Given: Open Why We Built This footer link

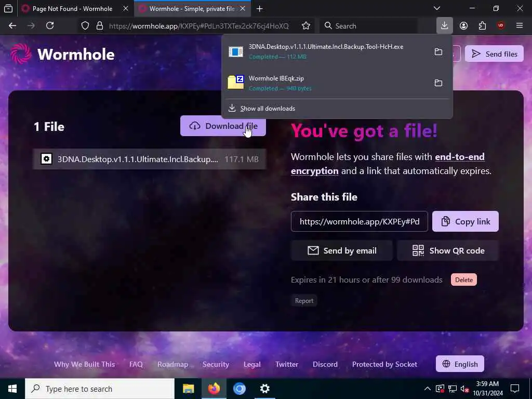Looking at the screenshot, I should pyautogui.click(x=85, y=364).
